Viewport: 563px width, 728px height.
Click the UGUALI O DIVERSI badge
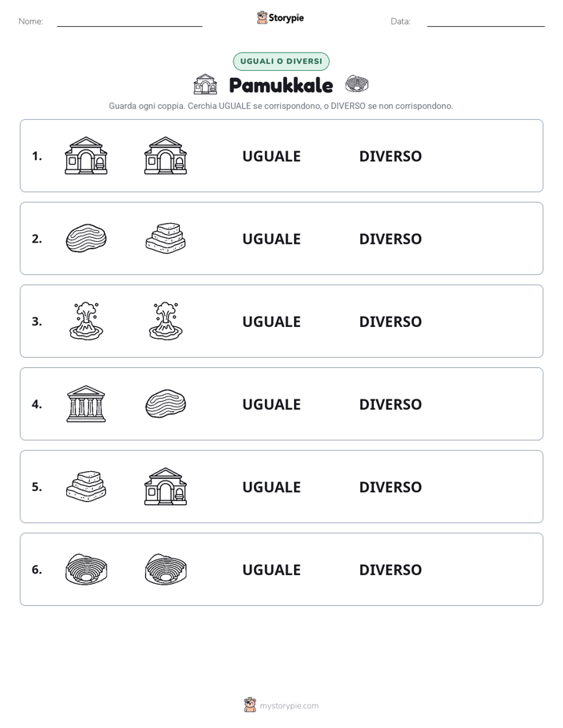[281, 61]
